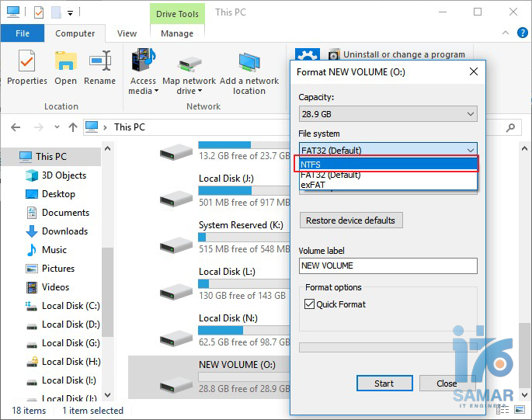
Task: Open the File menu tab
Action: (23, 33)
